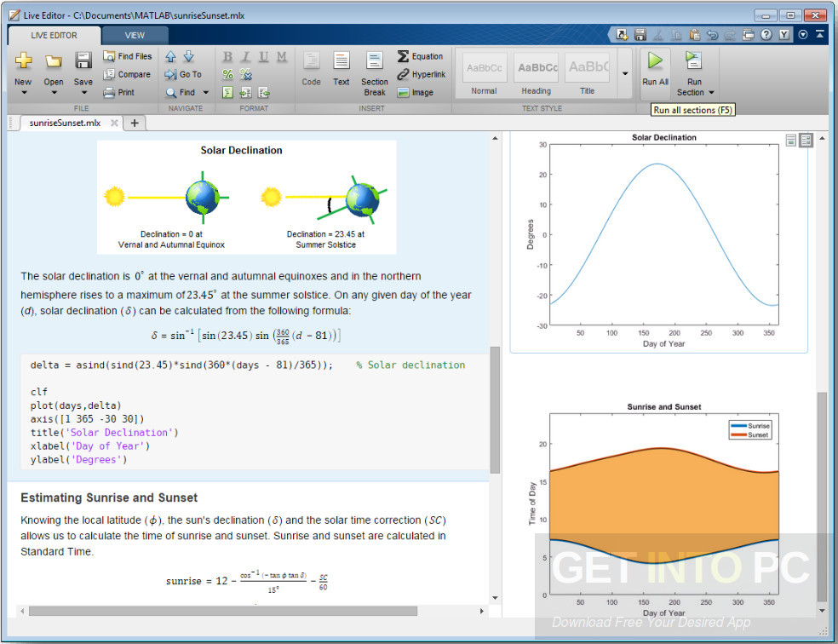Comment code with the green percent icon
The image size is (838, 644).
point(227,74)
